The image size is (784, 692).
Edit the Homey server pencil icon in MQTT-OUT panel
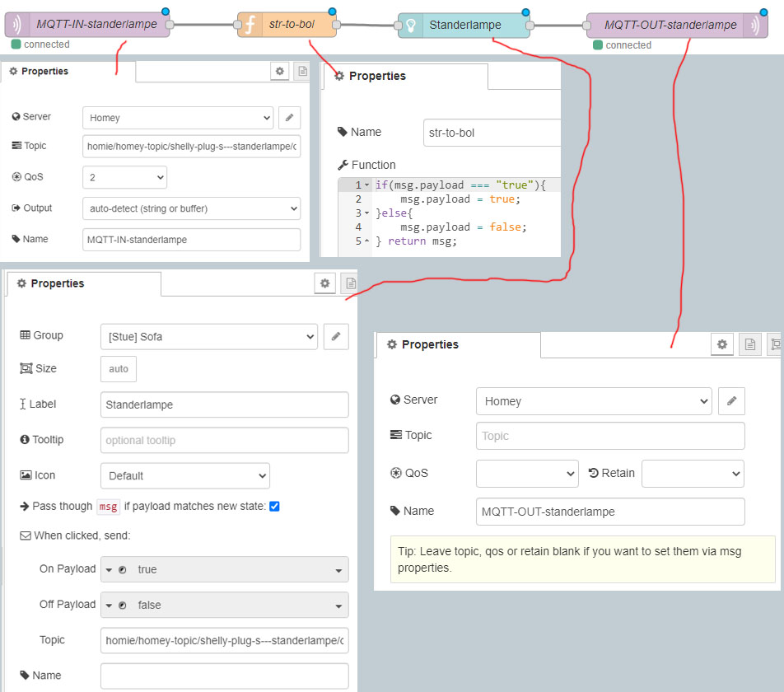point(731,401)
